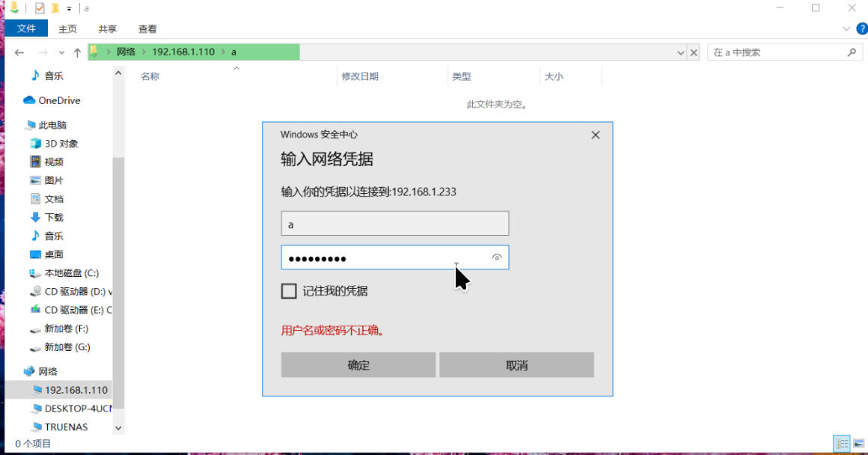868x455 pixels.
Task: Select DESKTOP-4UC computer in sidebar
Action: 78,409
